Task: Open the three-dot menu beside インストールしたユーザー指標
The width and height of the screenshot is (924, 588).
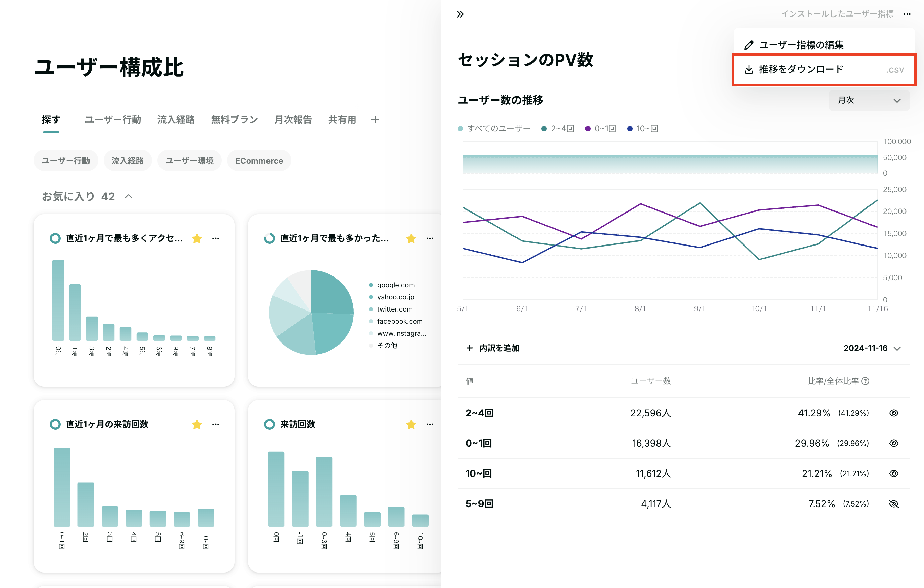Action: tap(907, 14)
